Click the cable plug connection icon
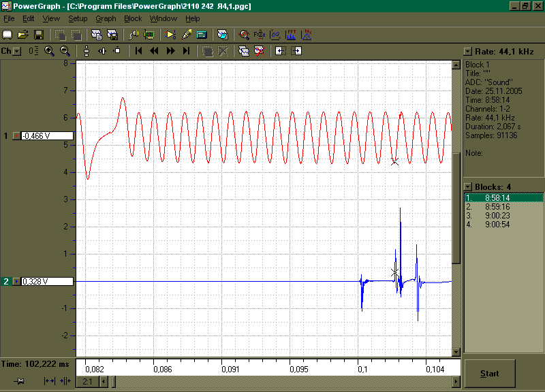 (134, 35)
